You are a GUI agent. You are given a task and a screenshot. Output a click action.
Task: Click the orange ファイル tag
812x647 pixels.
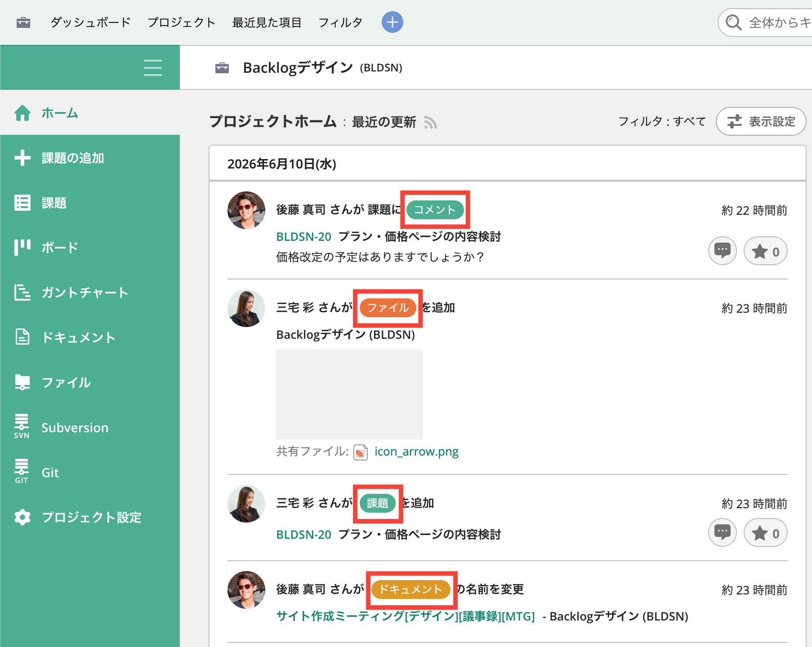(388, 308)
